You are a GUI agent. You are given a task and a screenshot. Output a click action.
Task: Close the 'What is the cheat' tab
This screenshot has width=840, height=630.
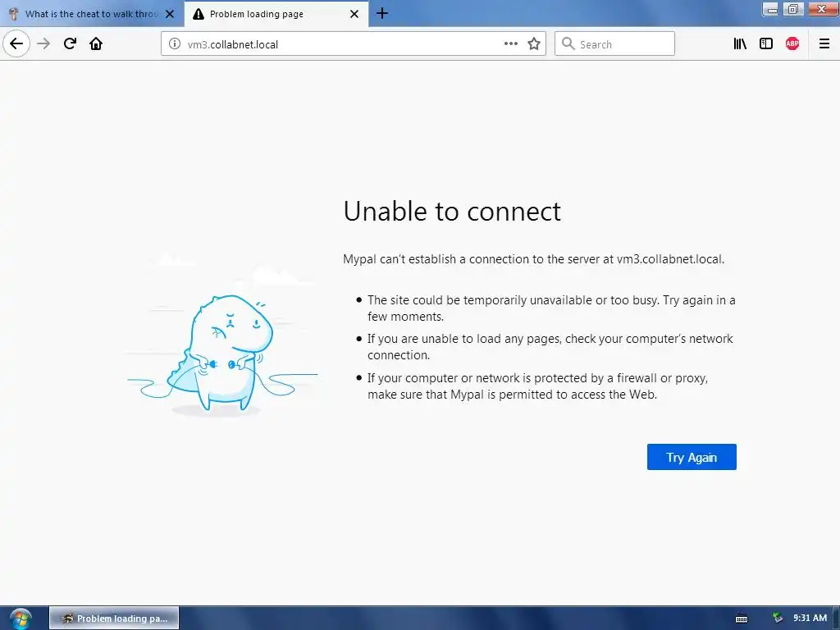click(x=170, y=14)
